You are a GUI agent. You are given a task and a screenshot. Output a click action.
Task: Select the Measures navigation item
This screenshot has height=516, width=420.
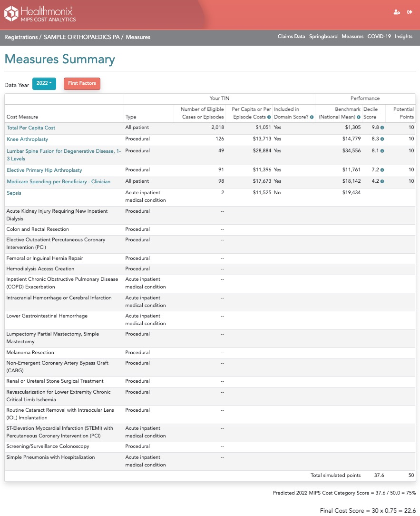click(x=352, y=36)
